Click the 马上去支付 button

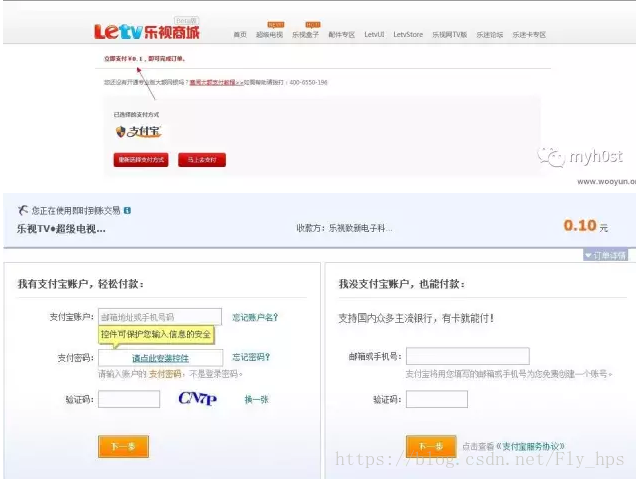coord(202,160)
